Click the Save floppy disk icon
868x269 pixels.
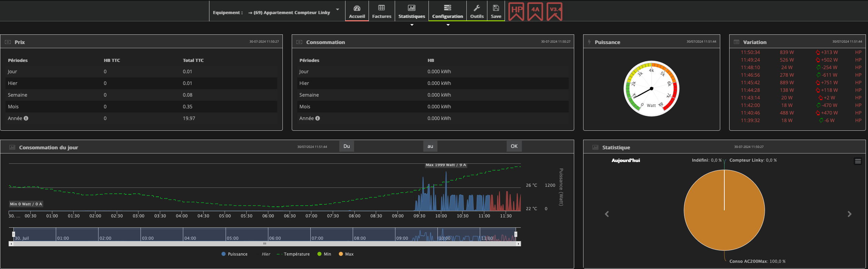(x=496, y=8)
